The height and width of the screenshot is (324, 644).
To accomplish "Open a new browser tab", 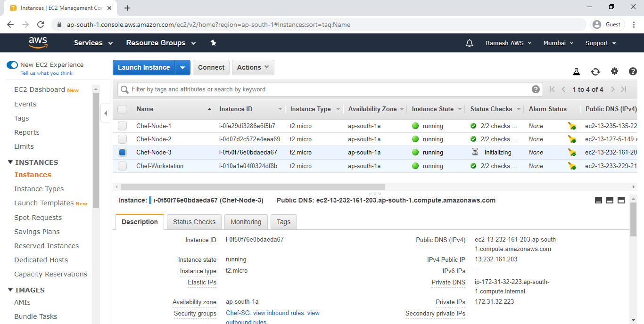I will tap(127, 8).
